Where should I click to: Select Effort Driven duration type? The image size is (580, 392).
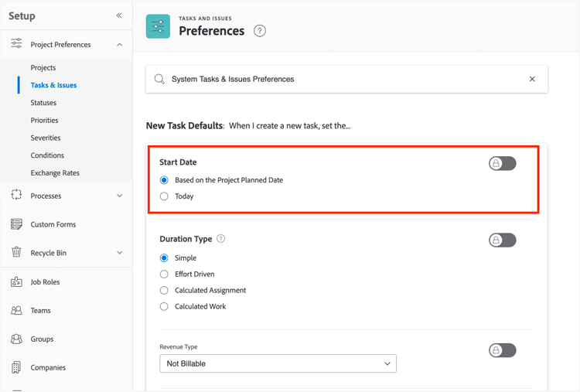pyautogui.click(x=164, y=274)
